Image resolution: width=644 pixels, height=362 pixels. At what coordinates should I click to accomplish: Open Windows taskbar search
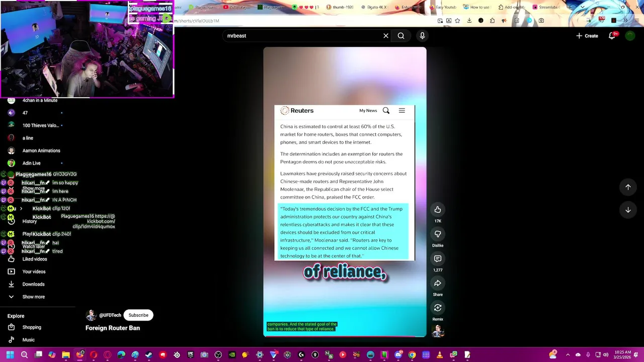coord(24,355)
